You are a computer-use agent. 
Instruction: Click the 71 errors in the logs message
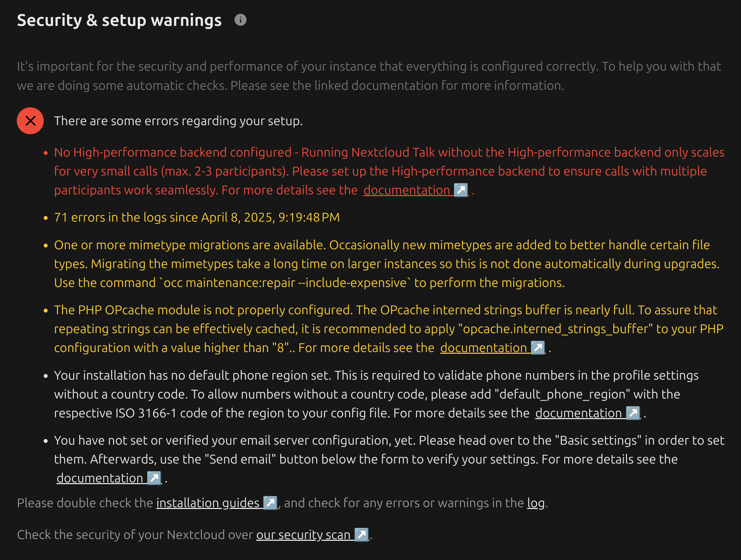197,217
